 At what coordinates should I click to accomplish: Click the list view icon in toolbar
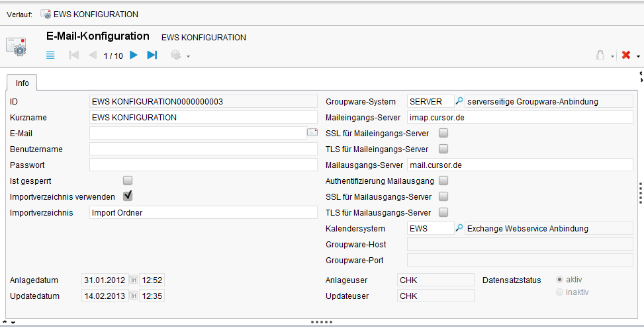(x=51, y=56)
